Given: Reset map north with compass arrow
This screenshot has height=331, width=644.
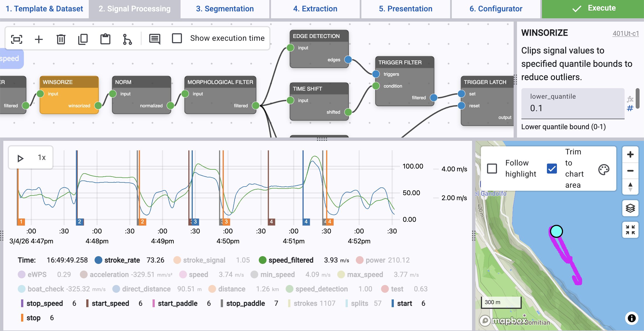Looking at the screenshot, I should 630,187.
